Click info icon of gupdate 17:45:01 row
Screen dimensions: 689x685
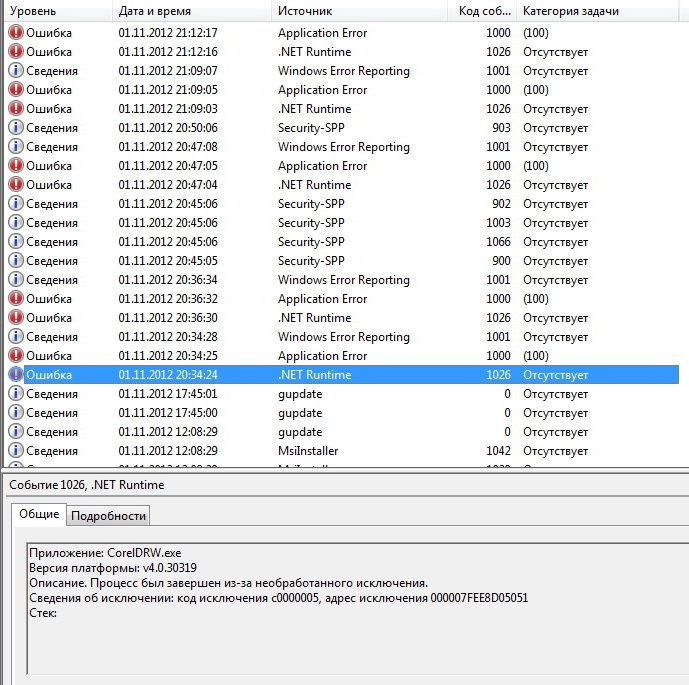[x=16, y=394]
